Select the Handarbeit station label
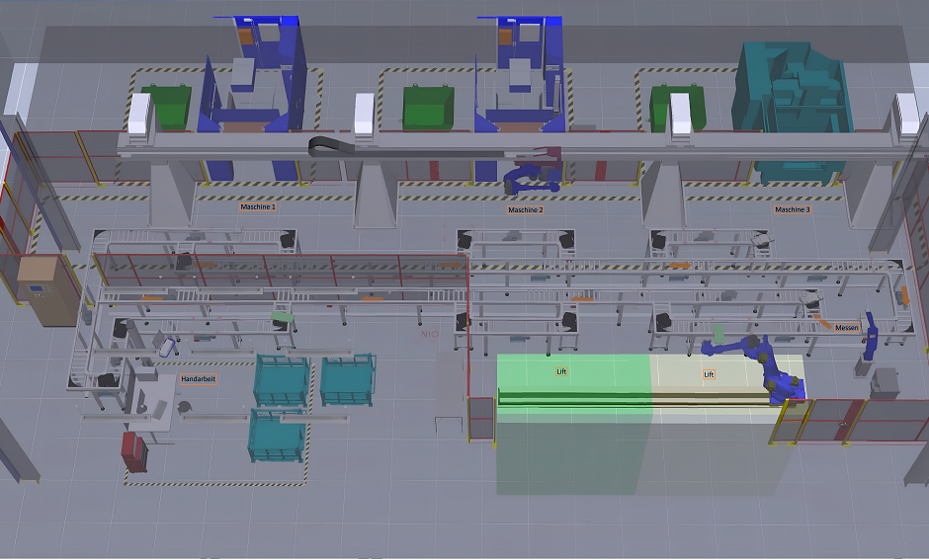Screen dimensions: 929x560 click(x=198, y=378)
